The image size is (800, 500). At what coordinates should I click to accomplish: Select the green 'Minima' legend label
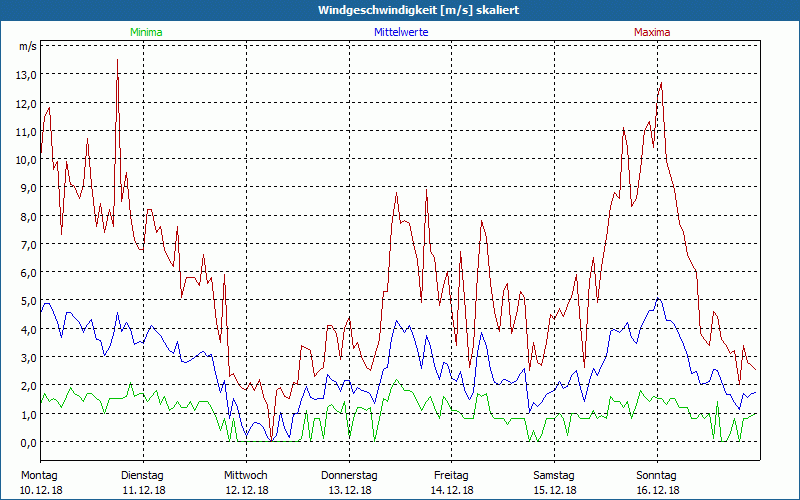click(146, 32)
